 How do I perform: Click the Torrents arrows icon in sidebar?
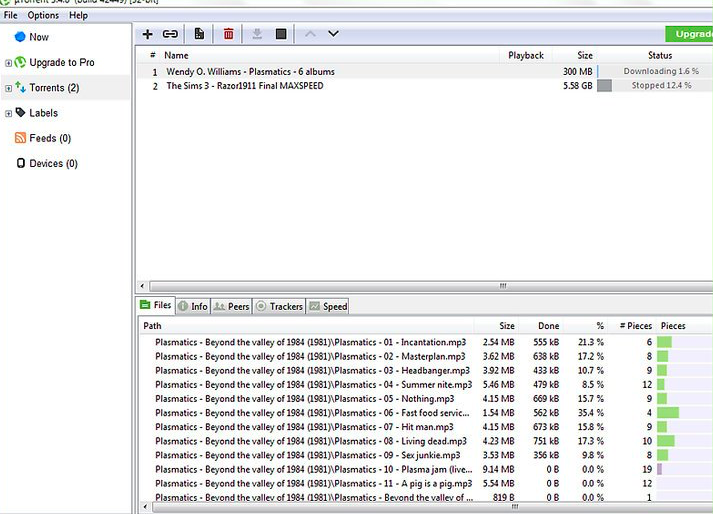[20, 87]
